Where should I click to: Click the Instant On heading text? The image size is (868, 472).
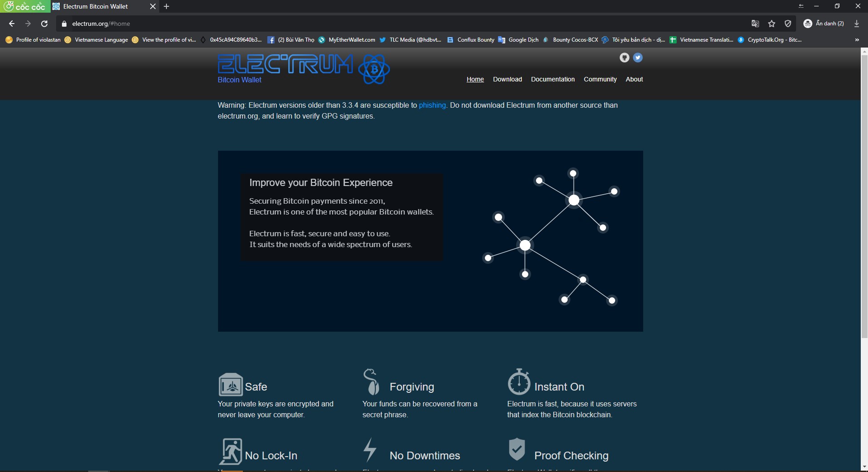click(559, 387)
